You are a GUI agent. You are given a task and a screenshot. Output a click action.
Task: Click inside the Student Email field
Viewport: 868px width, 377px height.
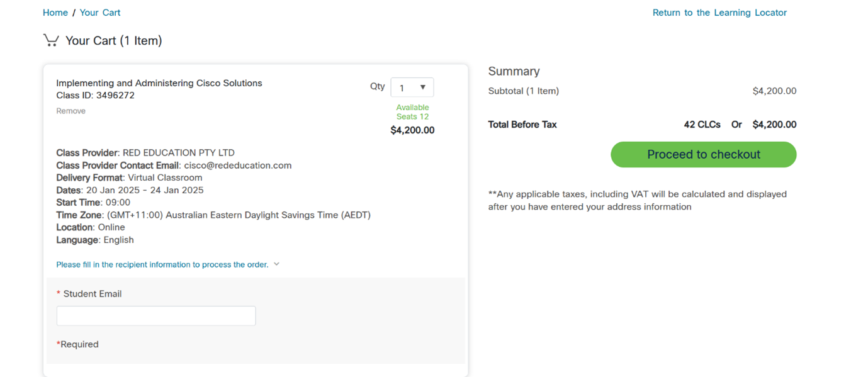click(x=155, y=315)
